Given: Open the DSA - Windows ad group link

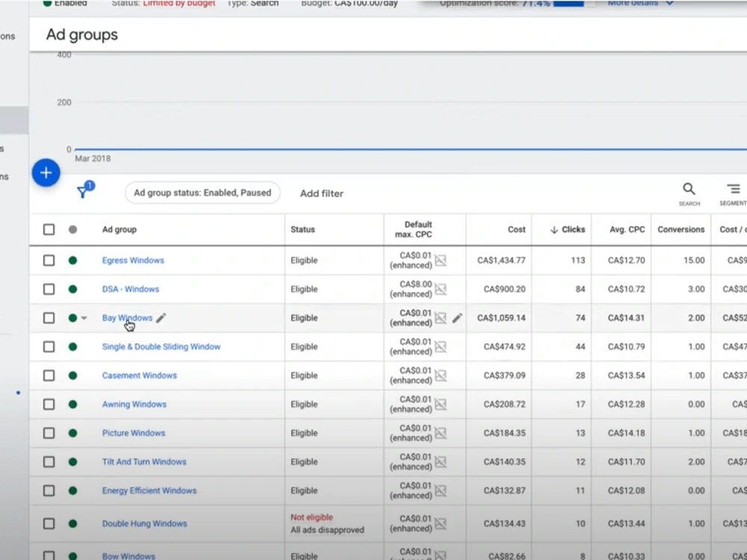Looking at the screenshot, I should [131, 289].
